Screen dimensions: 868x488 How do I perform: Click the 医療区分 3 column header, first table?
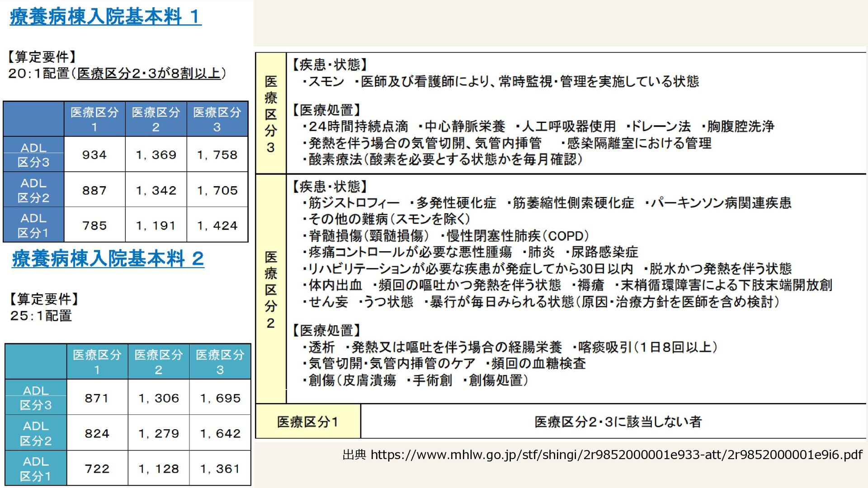tap(217, 119)
